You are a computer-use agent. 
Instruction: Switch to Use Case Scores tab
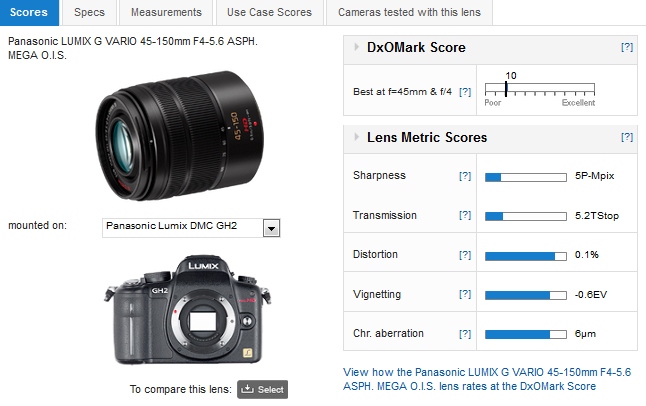coord(269,12)
